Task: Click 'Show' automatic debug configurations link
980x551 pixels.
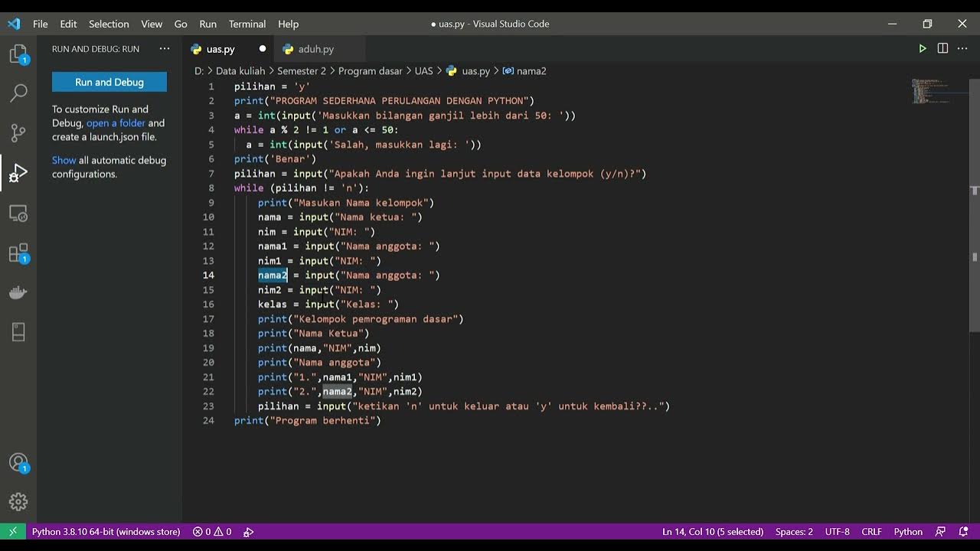Action: coord(64,160)
